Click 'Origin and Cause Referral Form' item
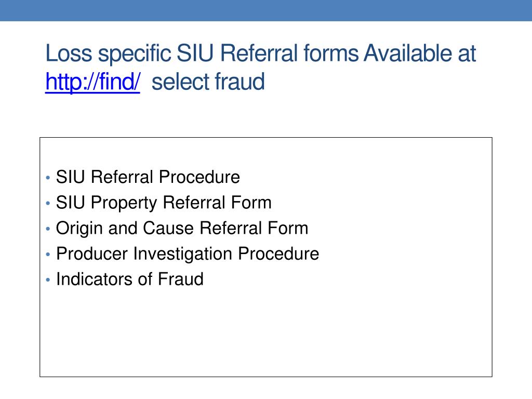 tap(182, 228)
